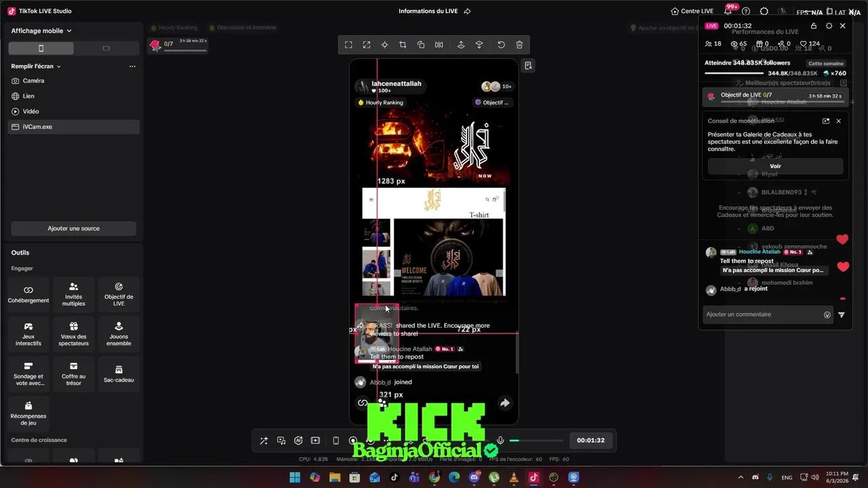The width and height of the screenshot is (868, 488).
Task: Select the Lien source
Action: click(73, 96)
